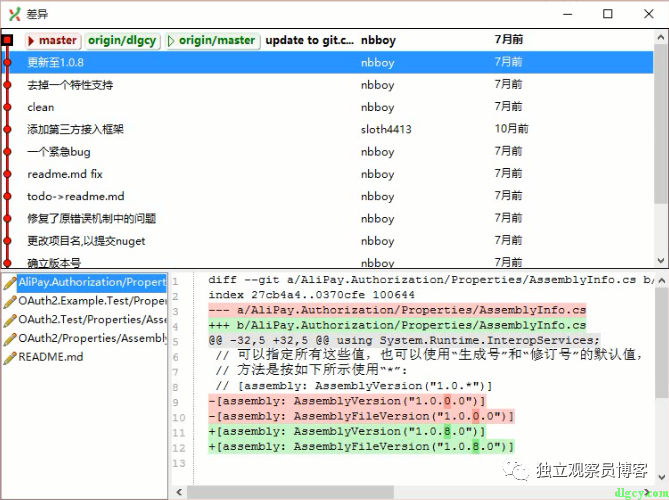Click pencil icon of OAuth2.Example.Test file
This screenshot has height=500, width=669.
10,301
